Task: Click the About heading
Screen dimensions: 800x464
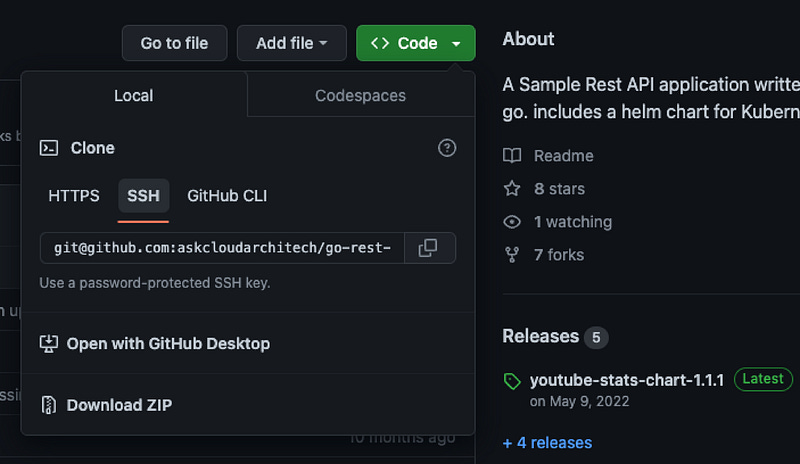Action: (528, 39)
